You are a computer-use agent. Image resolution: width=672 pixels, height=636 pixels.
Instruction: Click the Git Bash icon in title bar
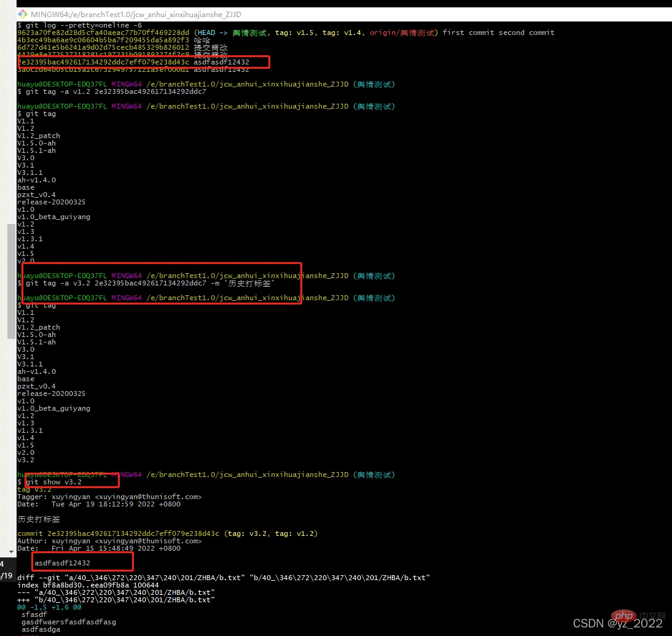click(x=22, y=13)
